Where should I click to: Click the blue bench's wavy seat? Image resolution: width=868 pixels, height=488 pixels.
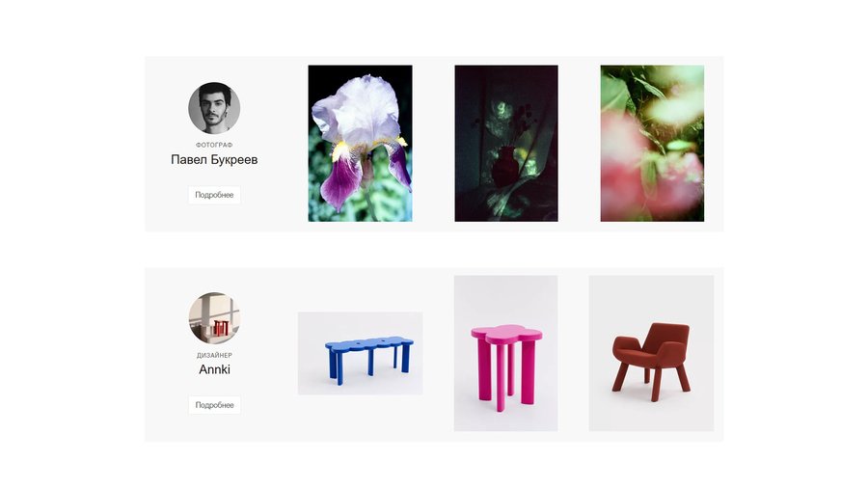coord(369,343)
